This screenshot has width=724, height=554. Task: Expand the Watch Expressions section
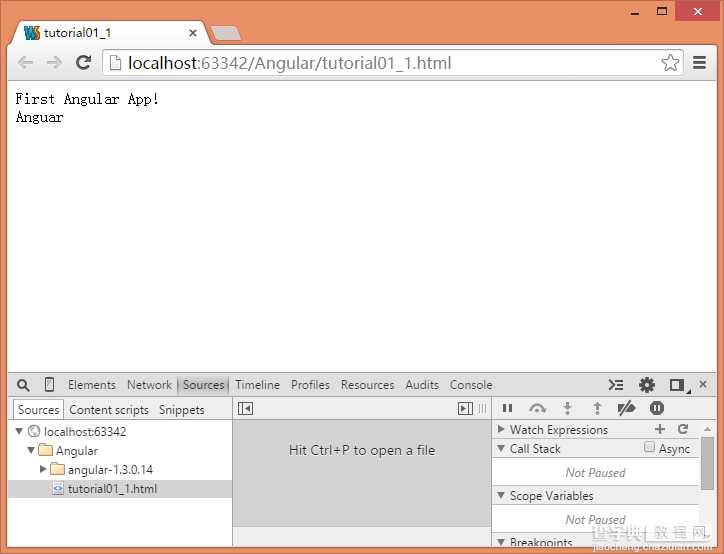pos(501,429)
